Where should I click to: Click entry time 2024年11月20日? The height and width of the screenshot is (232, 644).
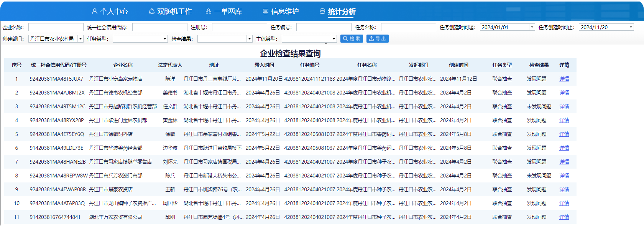pyautogui.click(x=264, y=79)
